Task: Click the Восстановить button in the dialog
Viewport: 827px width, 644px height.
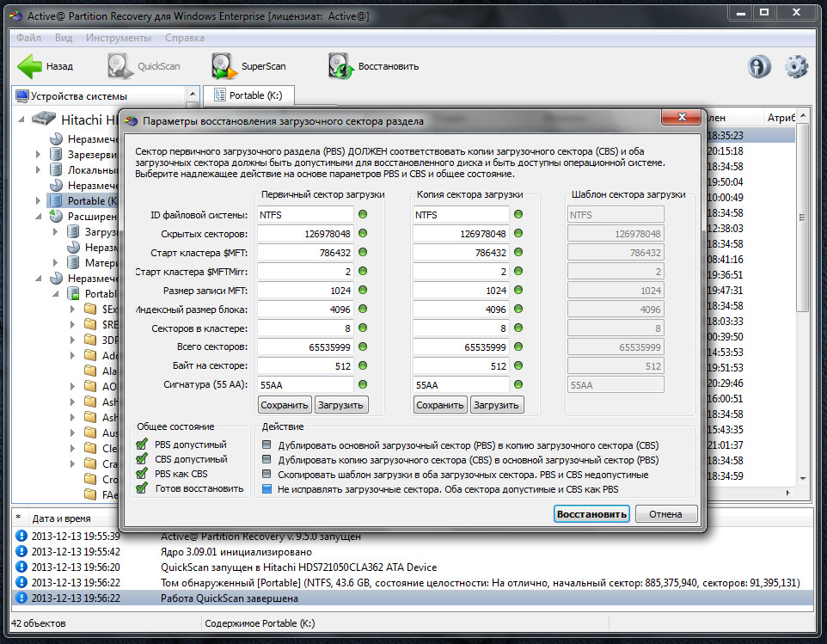Action: coord(591,513)
